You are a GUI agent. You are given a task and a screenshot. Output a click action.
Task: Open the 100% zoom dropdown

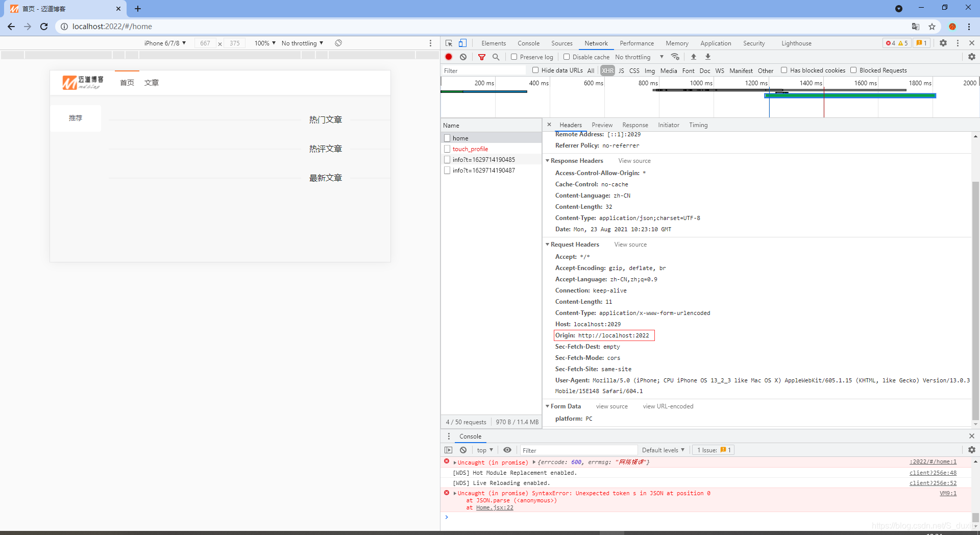coord(265,43)
